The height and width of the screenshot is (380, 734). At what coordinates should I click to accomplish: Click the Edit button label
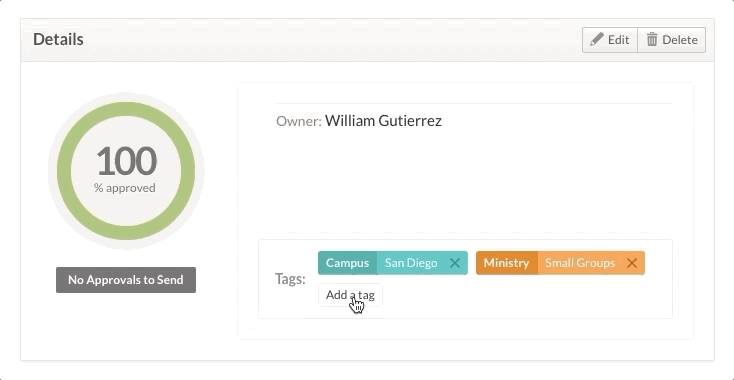click(618, 40)
